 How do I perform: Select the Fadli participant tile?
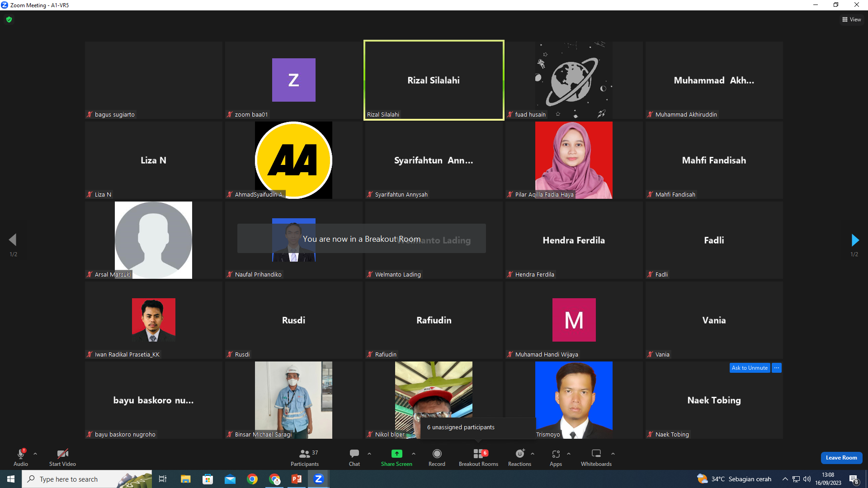[x=714, y=240]
